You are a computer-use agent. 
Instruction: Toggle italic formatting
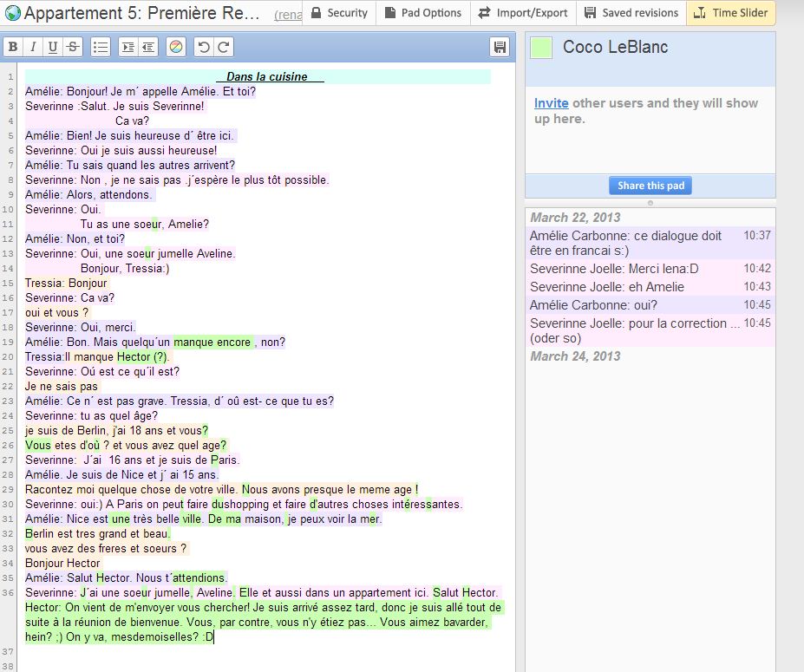click(33, 48)
